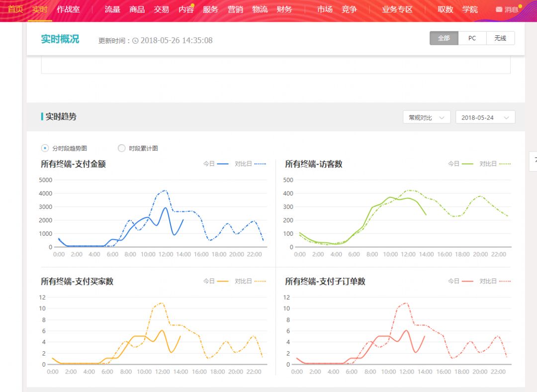Click 今日 orange legend in 支付买家数 chart
The height and width of the screenshot is (392, 537).
216,281
